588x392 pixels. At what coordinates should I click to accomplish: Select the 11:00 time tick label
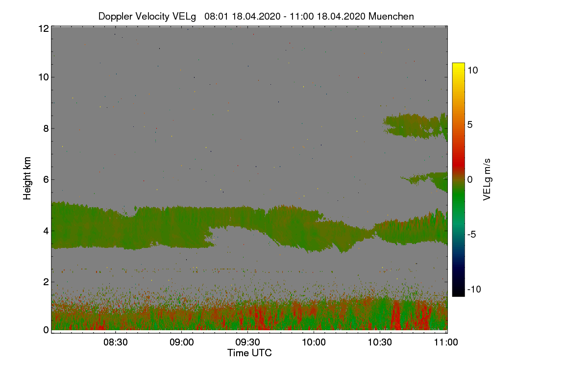coord(446,343)
